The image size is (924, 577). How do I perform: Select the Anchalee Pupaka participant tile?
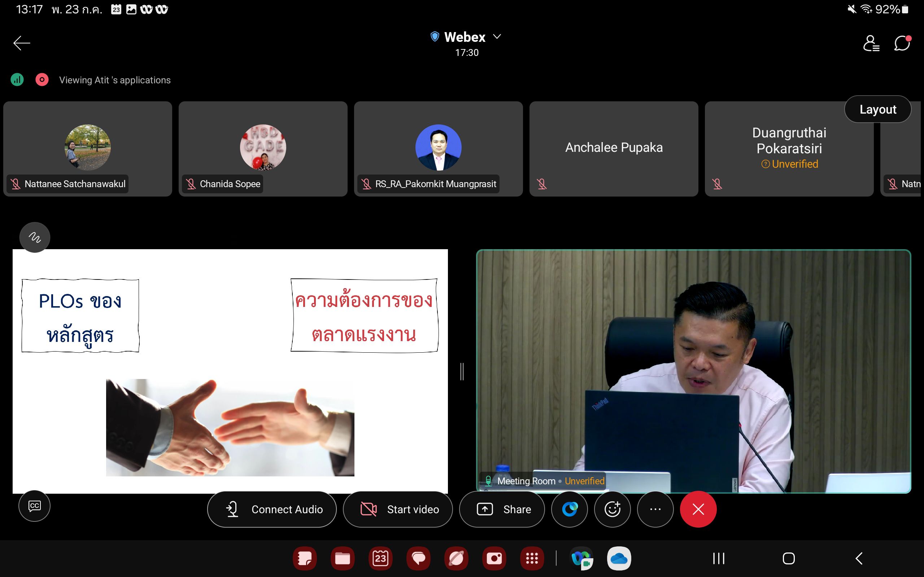[614, 149]
